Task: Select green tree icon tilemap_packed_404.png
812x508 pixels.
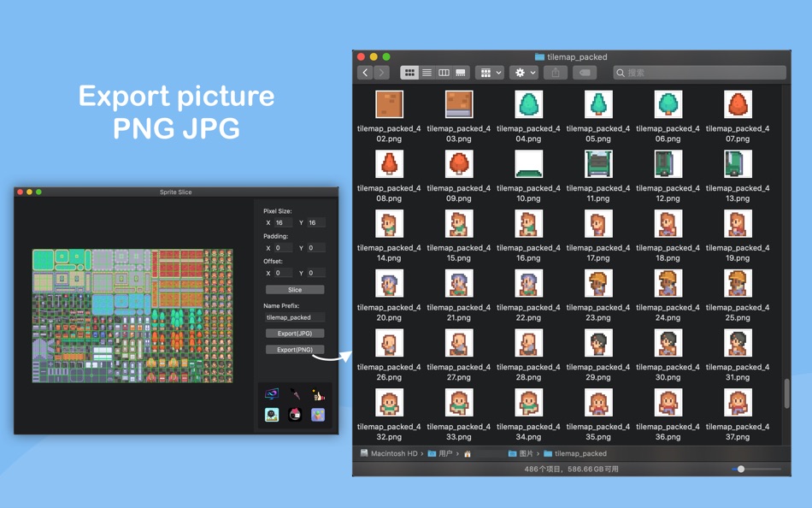Action: tap(528, 103)
